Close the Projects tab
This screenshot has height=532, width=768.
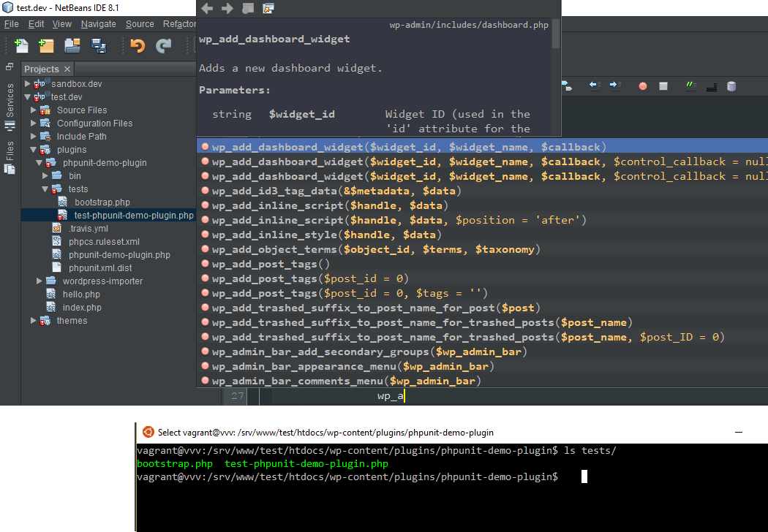coord(67,69)
